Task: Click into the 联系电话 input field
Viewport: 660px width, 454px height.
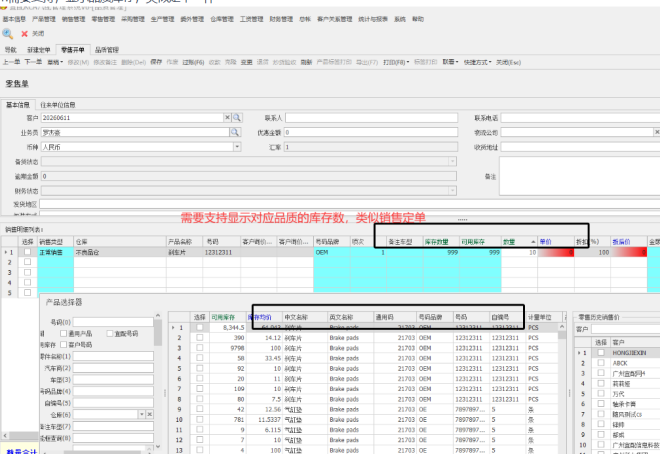Action: point(580,118)
